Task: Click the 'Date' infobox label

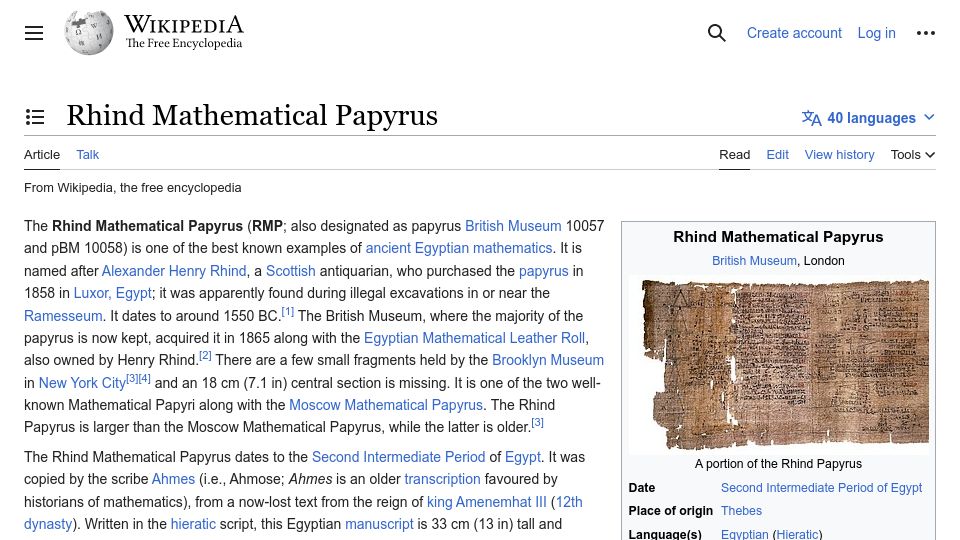Action: coord(642,488)
